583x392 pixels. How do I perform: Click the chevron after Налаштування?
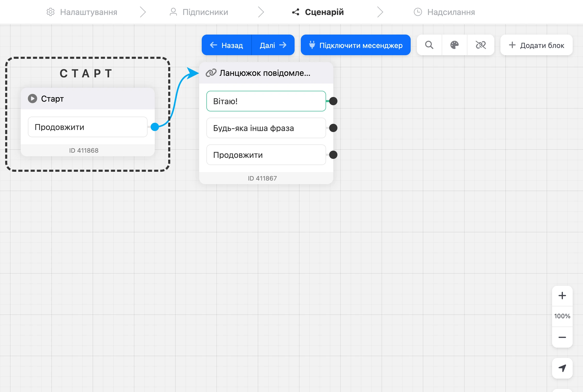(143, 12)
